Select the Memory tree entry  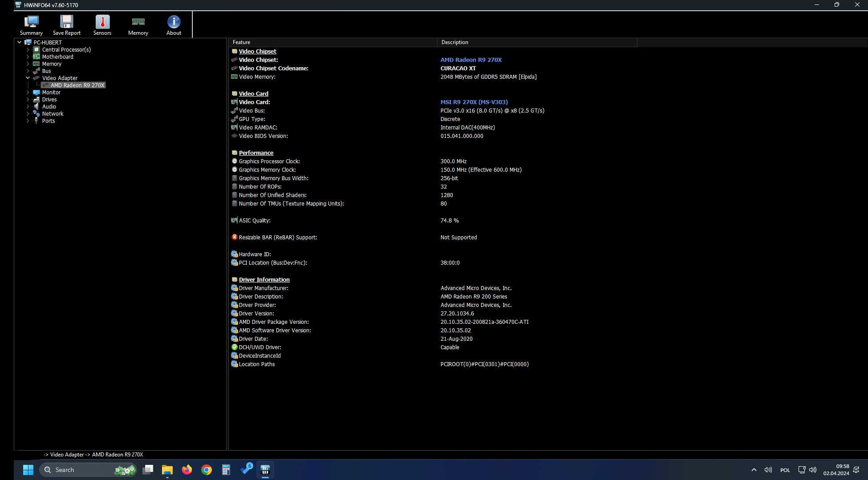[x=52, y=64]
